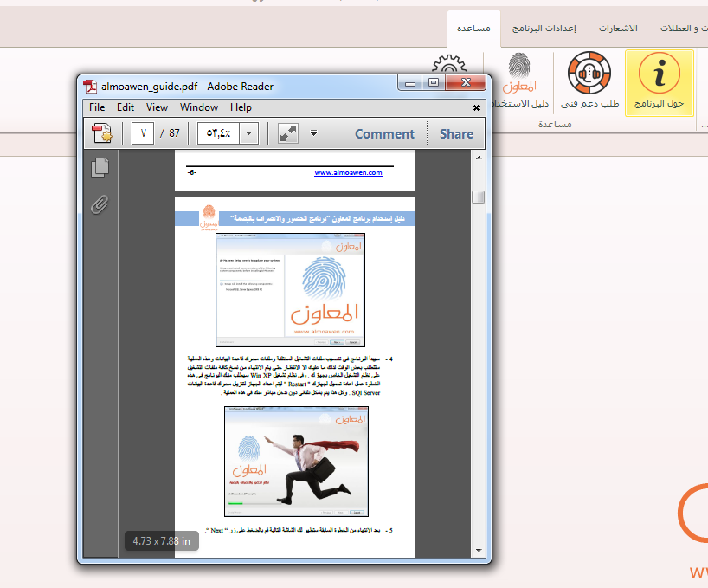Click the طلب دعم فنى support icon
Screen dimensions: 708x588
click(589, 81)
